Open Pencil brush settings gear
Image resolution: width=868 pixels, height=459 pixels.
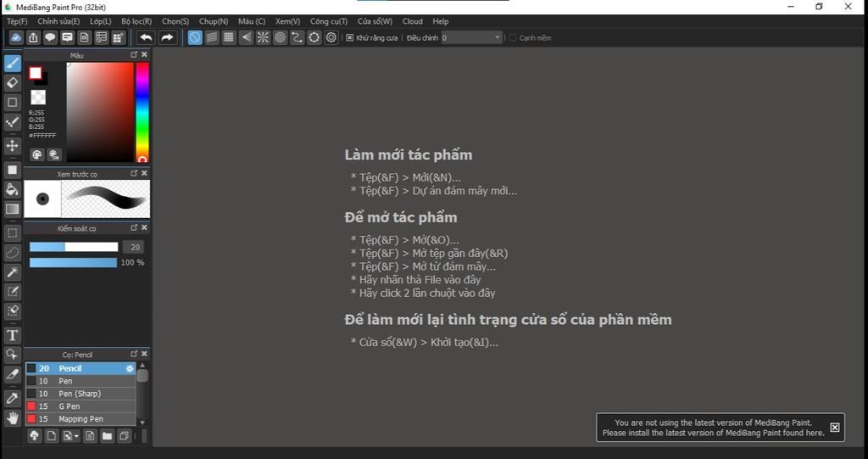130,368
